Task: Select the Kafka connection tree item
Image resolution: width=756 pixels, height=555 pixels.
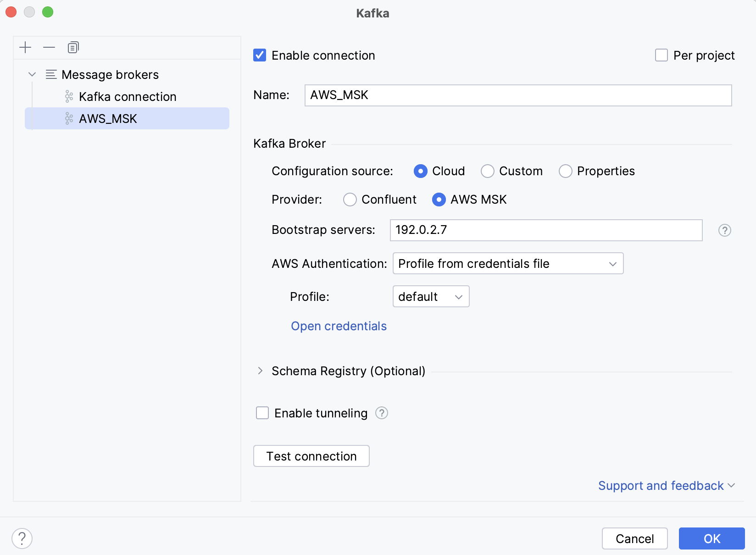Action: [127, 96]
